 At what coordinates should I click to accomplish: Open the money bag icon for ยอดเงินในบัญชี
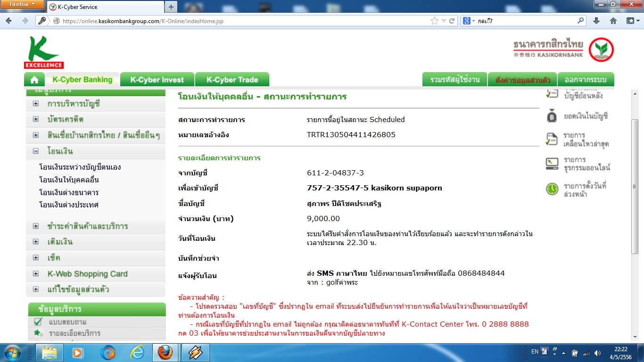[552, 116]
